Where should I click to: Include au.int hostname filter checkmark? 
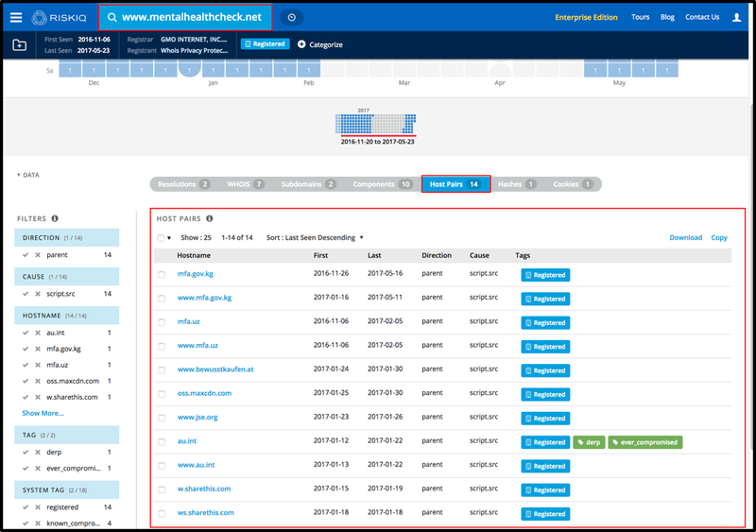coord(26,333)
